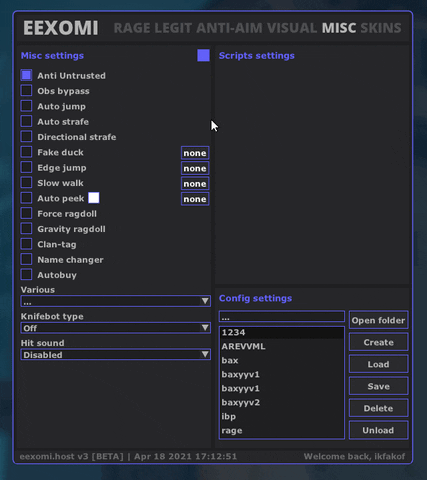Set the Slow walk keybind none box
This screenshot has height=480, width=427.
point(195,184)
